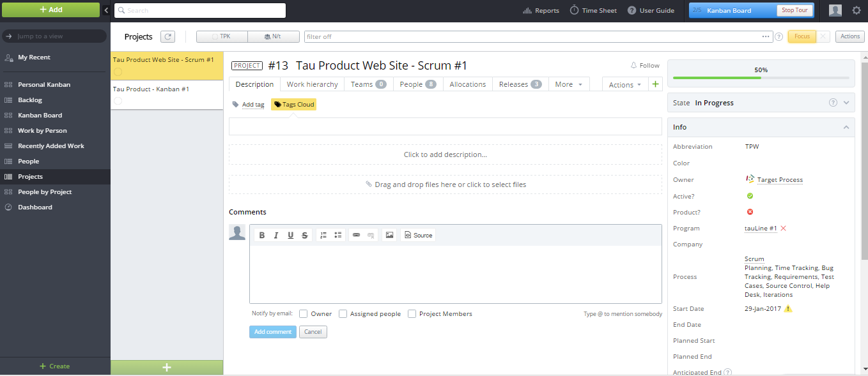
Task: Check Project Members notify checkbox
Action: click(412, 313)
